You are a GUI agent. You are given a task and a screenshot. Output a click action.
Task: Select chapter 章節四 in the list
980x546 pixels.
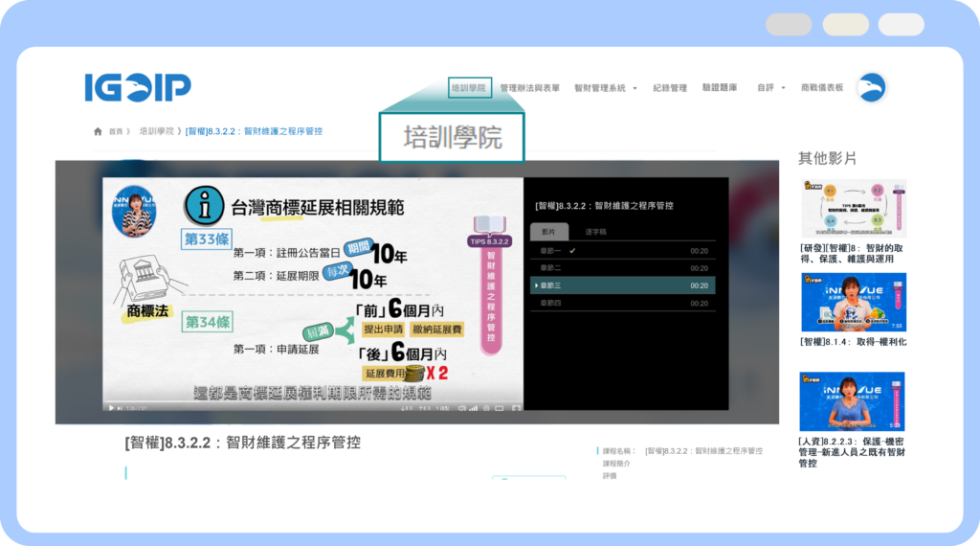(622, 304)
